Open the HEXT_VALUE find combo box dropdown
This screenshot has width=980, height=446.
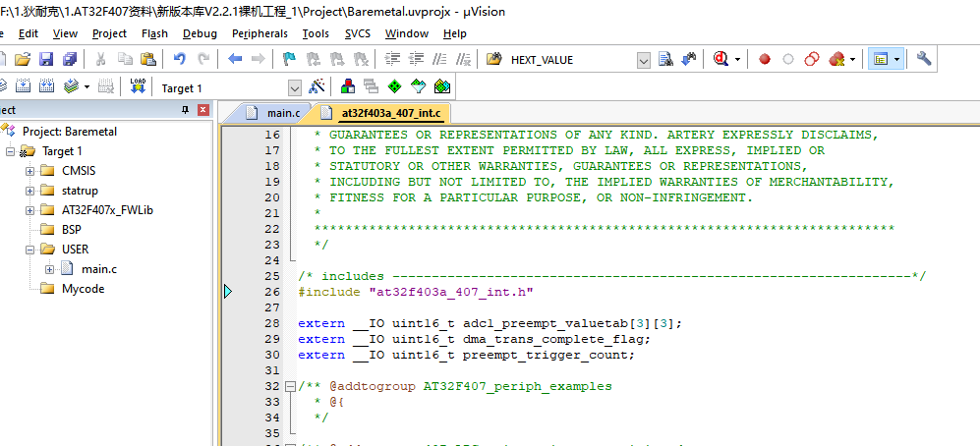(644, 60)
